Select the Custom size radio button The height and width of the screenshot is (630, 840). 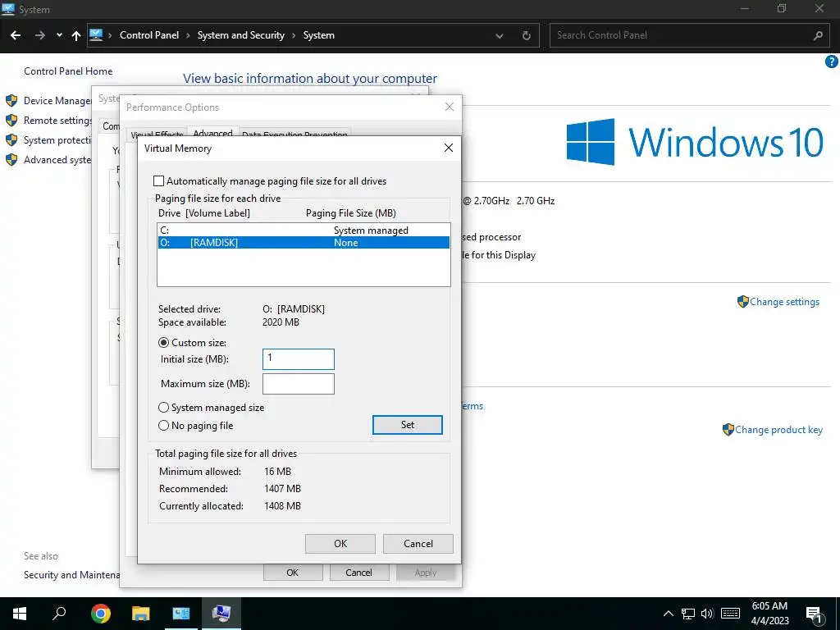[163, 342]
